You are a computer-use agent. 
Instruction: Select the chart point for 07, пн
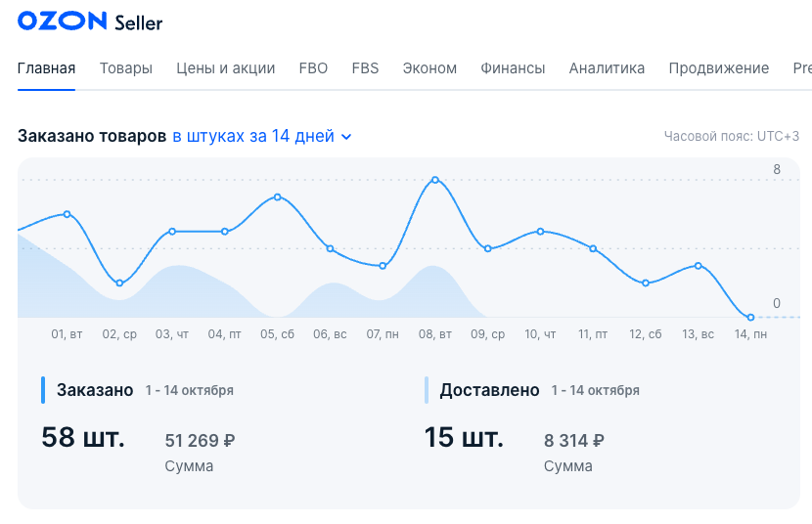(x=383, y=266)
